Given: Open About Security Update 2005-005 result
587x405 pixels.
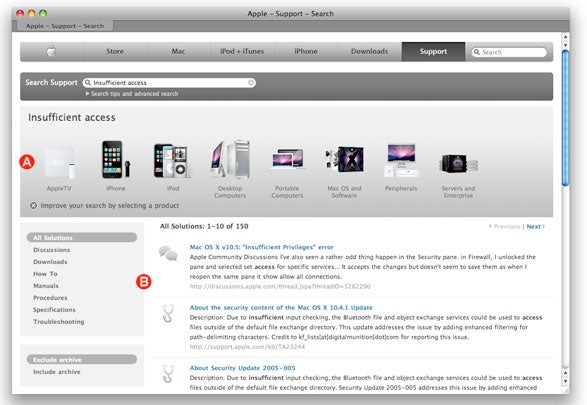Looking at the screenshot, I should (x=242, y=368).
